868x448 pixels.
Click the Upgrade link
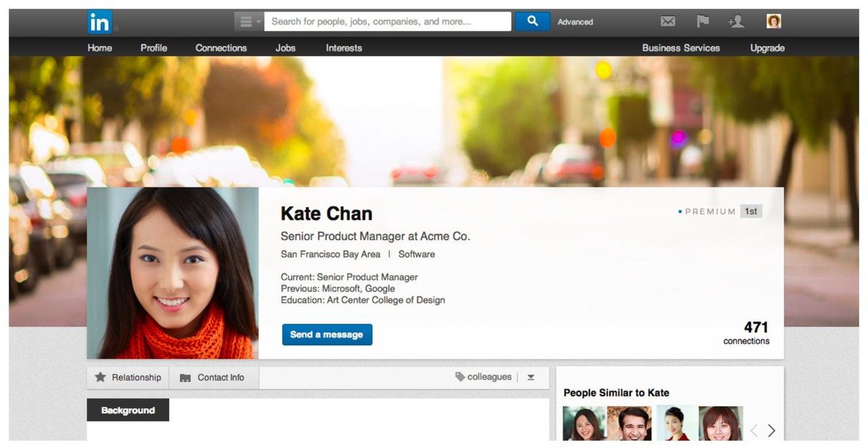click(x=767, y=48)
